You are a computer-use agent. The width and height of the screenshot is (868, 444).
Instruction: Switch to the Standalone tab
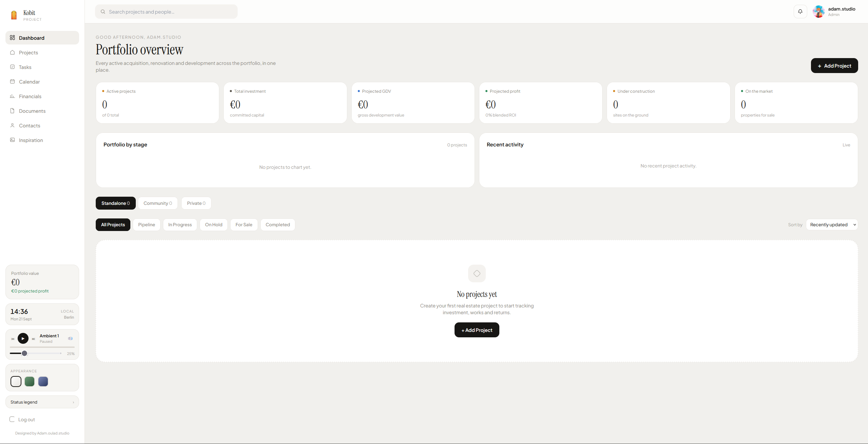[x=116, y=203]
